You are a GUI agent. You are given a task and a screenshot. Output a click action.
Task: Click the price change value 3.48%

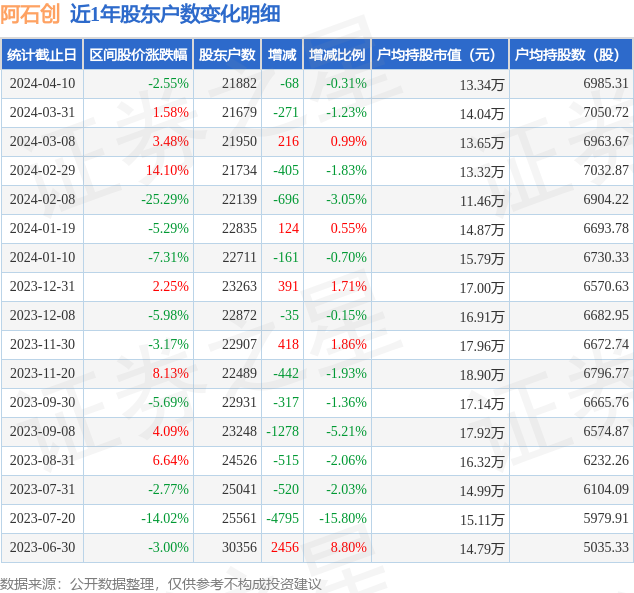(x=171, y=141)
